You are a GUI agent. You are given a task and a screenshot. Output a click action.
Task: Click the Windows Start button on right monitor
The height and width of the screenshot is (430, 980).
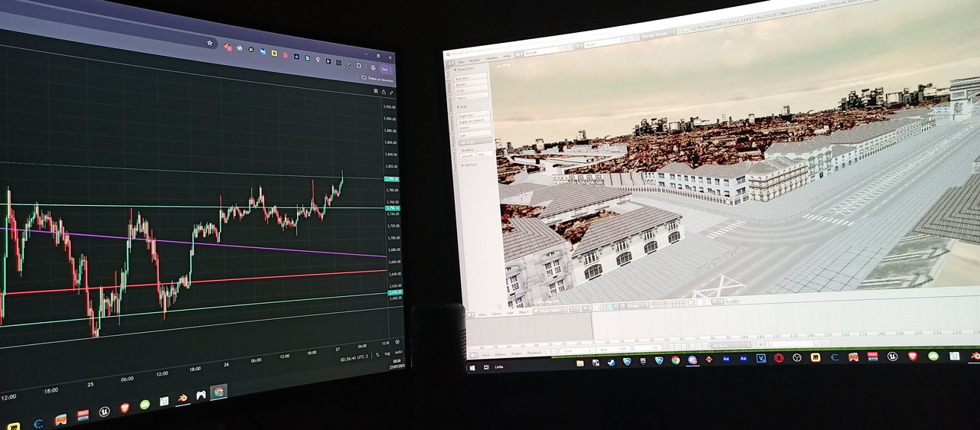pos(472,367)
